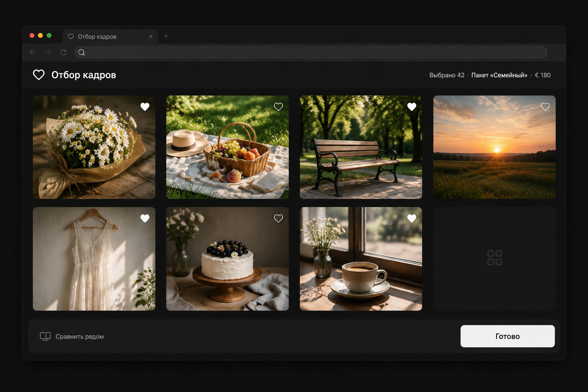This screenshot has width=588, height=392.
Task: Unfavorite the coffee cup photo
Action: 412,218
